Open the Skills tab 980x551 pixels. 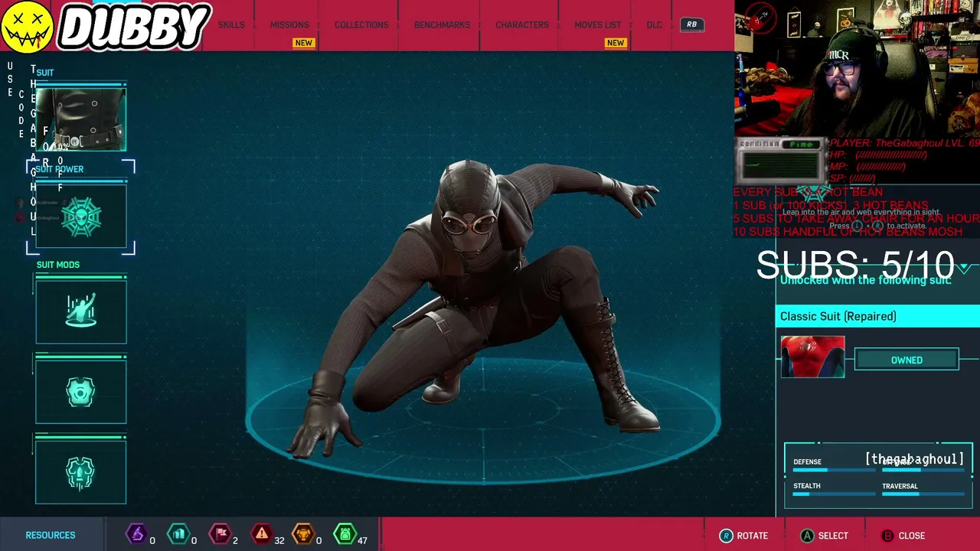231,24
